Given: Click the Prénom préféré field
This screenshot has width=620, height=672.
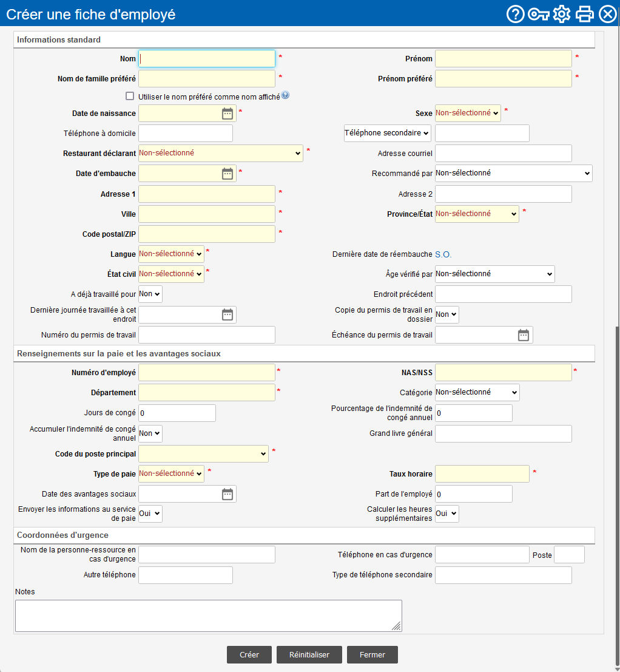Looking at the screenshot, I should (x=503, y=79).
